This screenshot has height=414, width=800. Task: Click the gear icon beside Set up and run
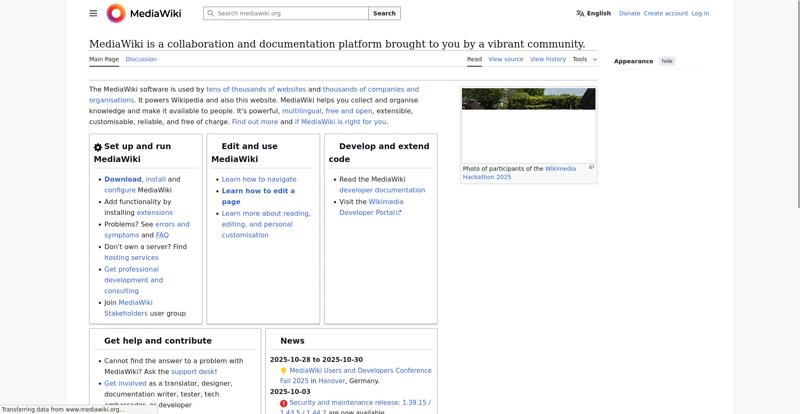98,147
